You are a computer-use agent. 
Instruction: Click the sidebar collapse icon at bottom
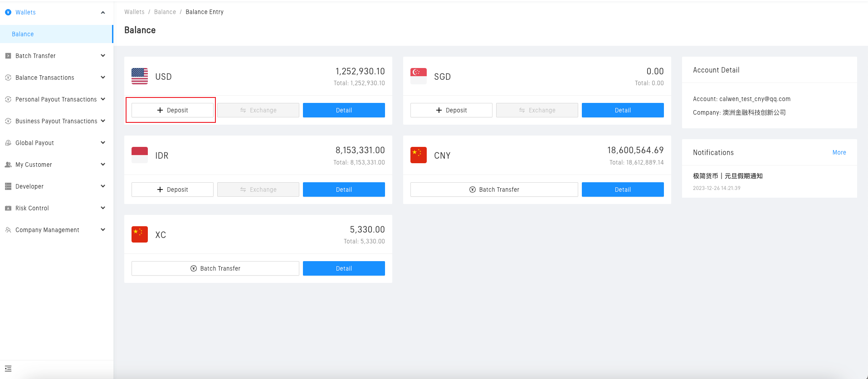[x=8, y=369]
